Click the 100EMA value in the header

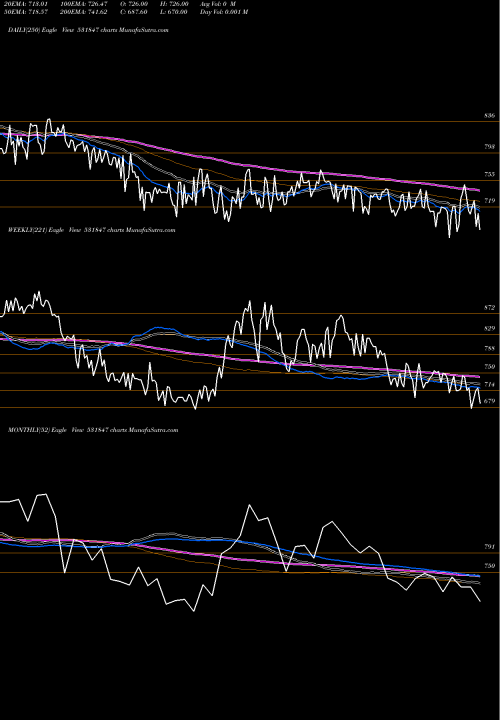(84, 4)
